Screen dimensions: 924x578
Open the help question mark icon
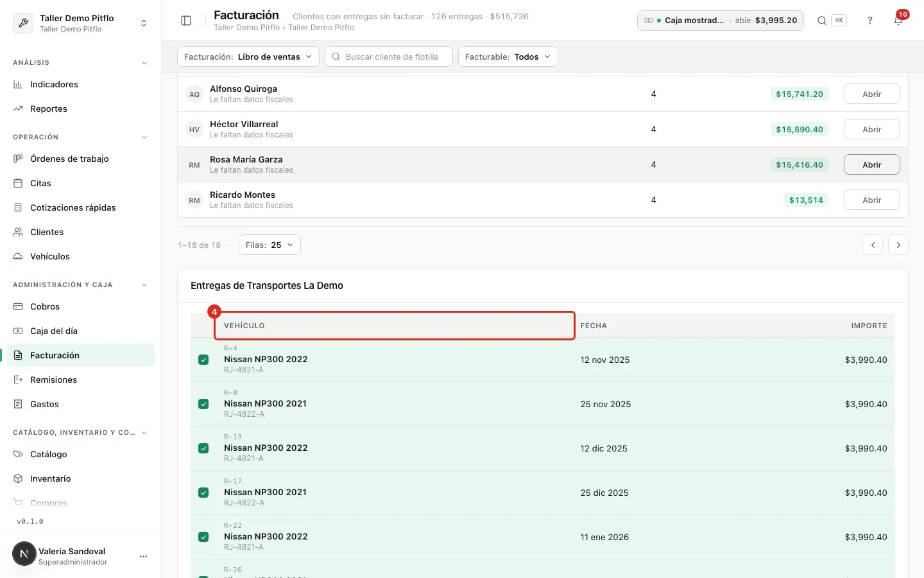(x=870, y=21)
